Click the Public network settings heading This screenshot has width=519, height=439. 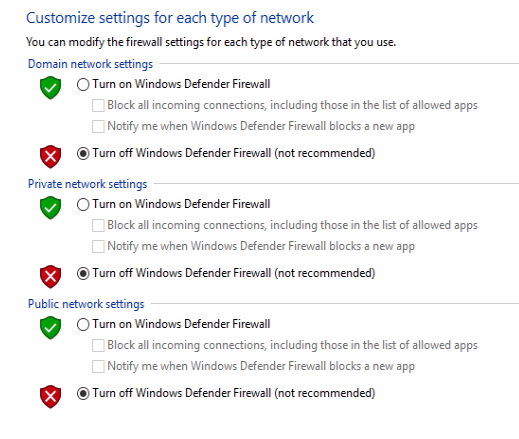tap(86, 304)
